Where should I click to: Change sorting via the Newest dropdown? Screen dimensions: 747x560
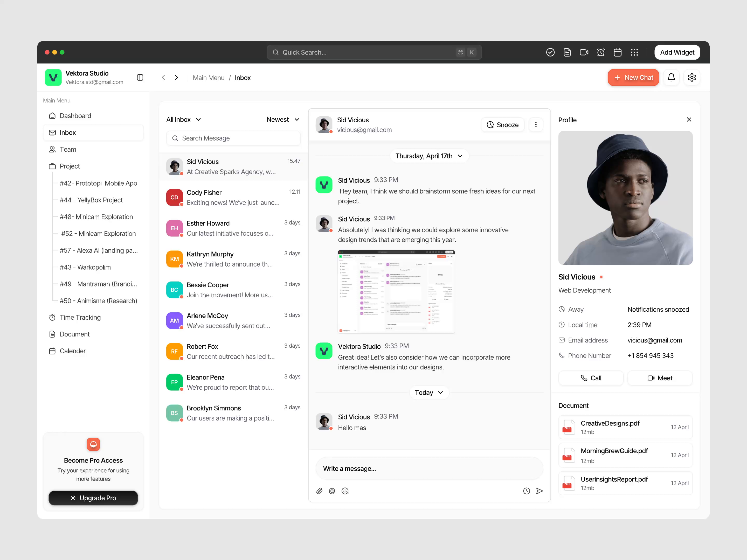tap(283, 119)
